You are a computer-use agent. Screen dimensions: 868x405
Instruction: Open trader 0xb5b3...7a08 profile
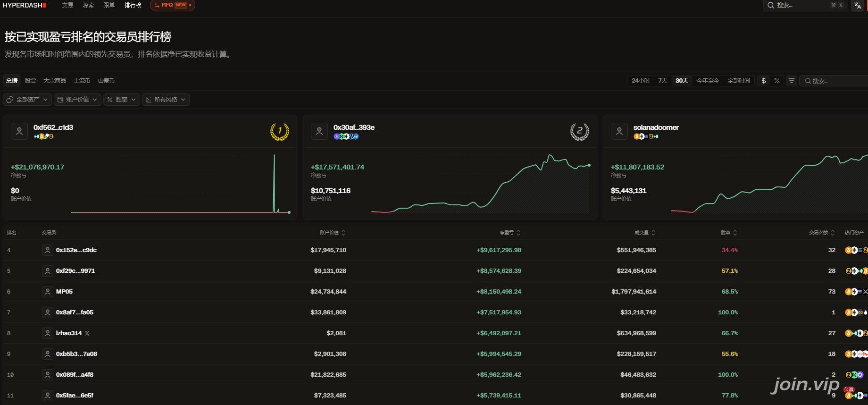click(76, 354)
